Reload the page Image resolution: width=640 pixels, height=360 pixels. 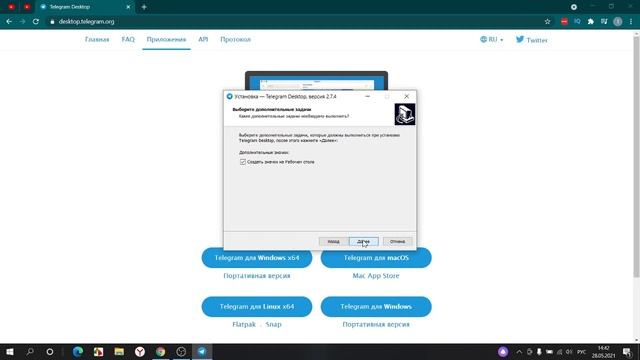click(x=36, y=22)
